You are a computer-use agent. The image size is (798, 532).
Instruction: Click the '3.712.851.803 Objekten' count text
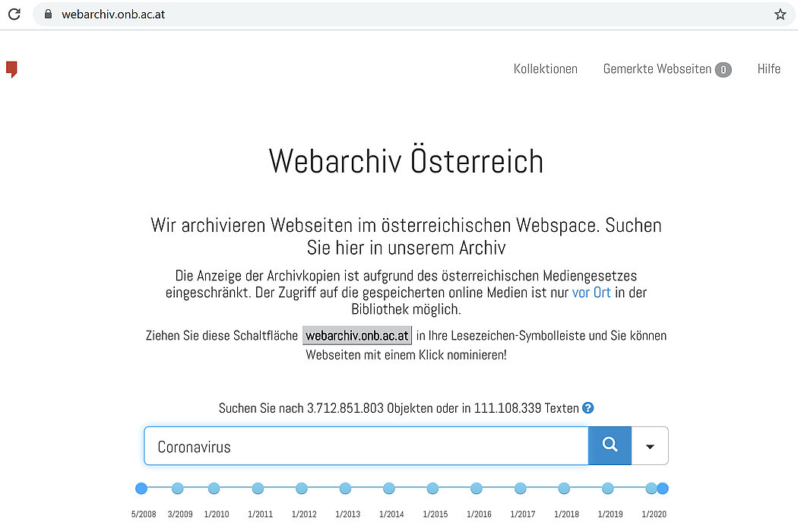pyautogui.click(x=371, y=408)
